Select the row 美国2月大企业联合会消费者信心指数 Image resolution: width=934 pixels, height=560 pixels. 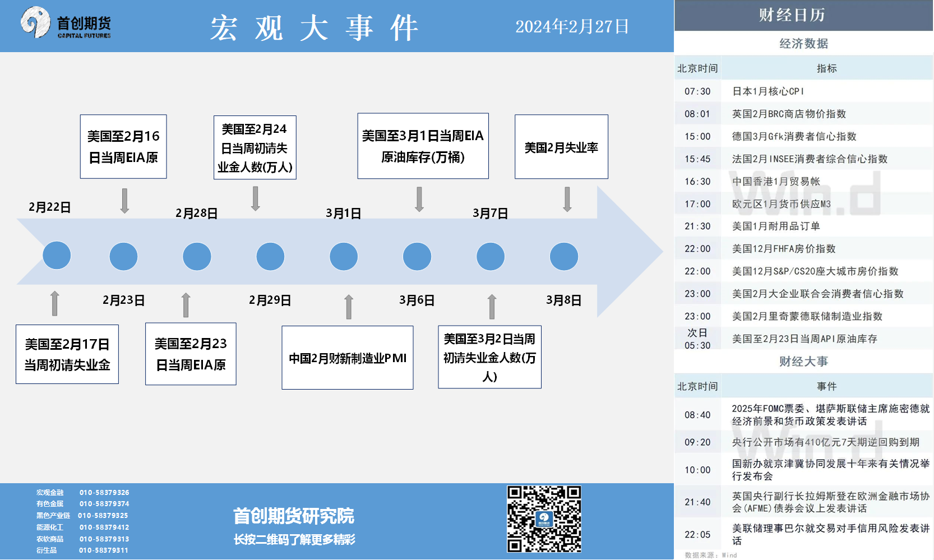(x=803, y=294)
